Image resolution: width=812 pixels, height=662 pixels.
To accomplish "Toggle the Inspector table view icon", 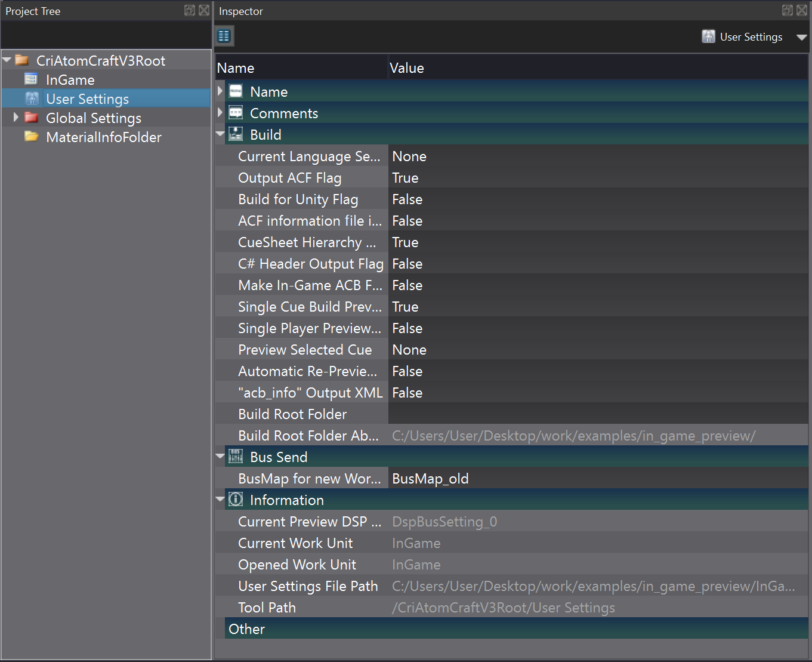I will pyautogui.click(x=224, y=36).
